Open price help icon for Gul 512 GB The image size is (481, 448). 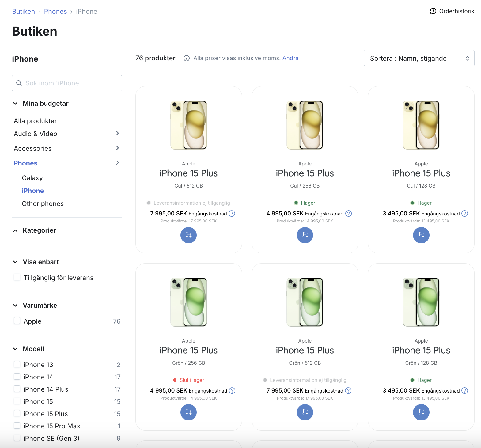(232, 214)
